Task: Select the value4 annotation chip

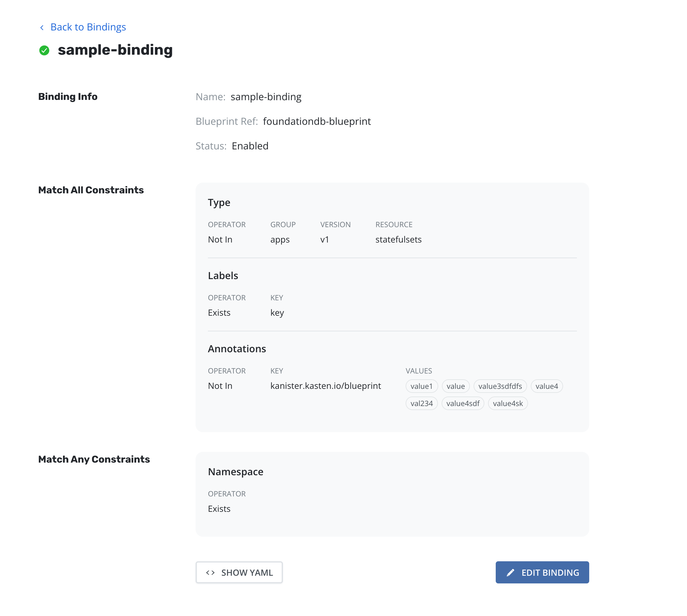Action: coord(546,386)
